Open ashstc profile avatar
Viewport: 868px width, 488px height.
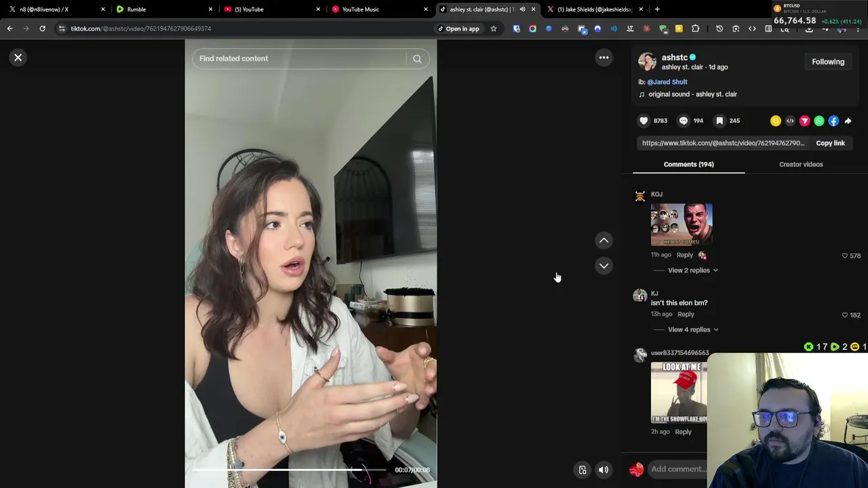(x=647, y=62)
